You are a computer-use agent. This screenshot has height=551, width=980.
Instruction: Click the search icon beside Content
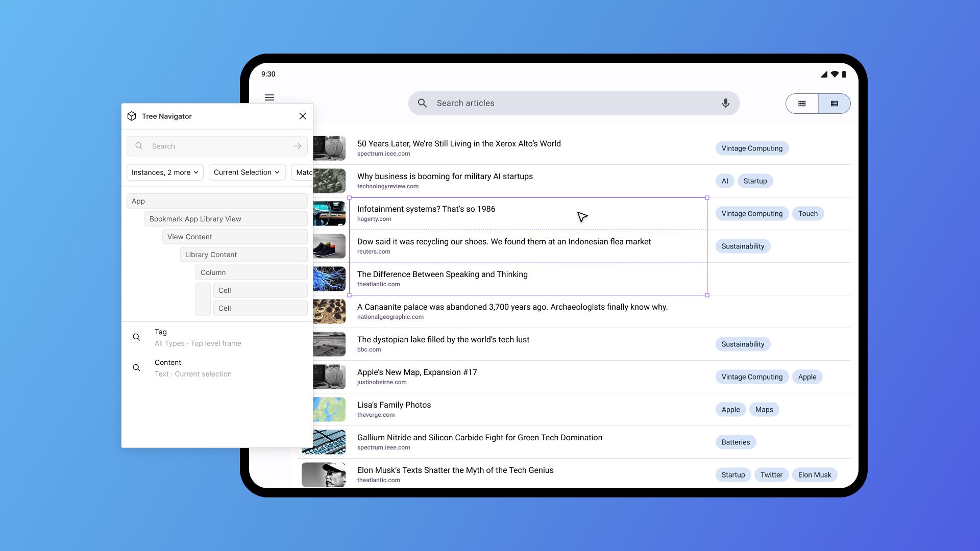pyautogui.click(x=136, y=368)
